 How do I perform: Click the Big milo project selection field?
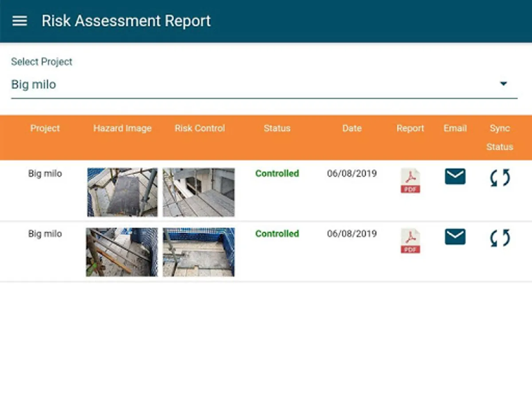[x=264, y=85]
